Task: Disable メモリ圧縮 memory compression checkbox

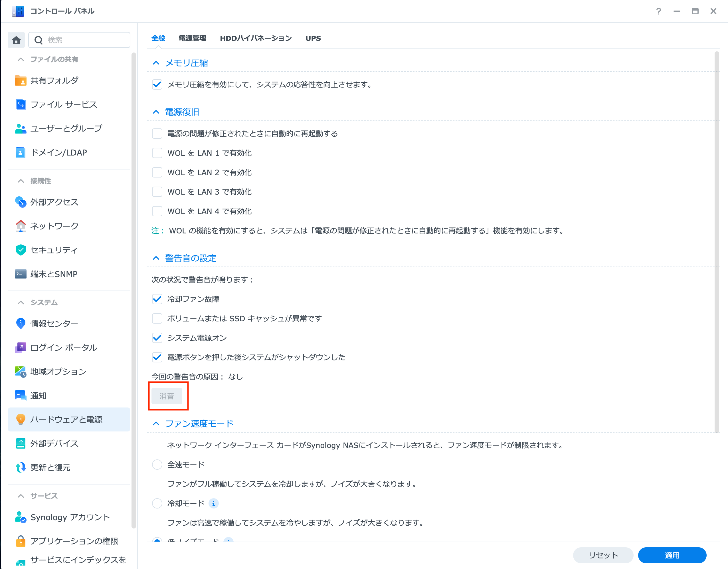Action: [x=157, y=84]
